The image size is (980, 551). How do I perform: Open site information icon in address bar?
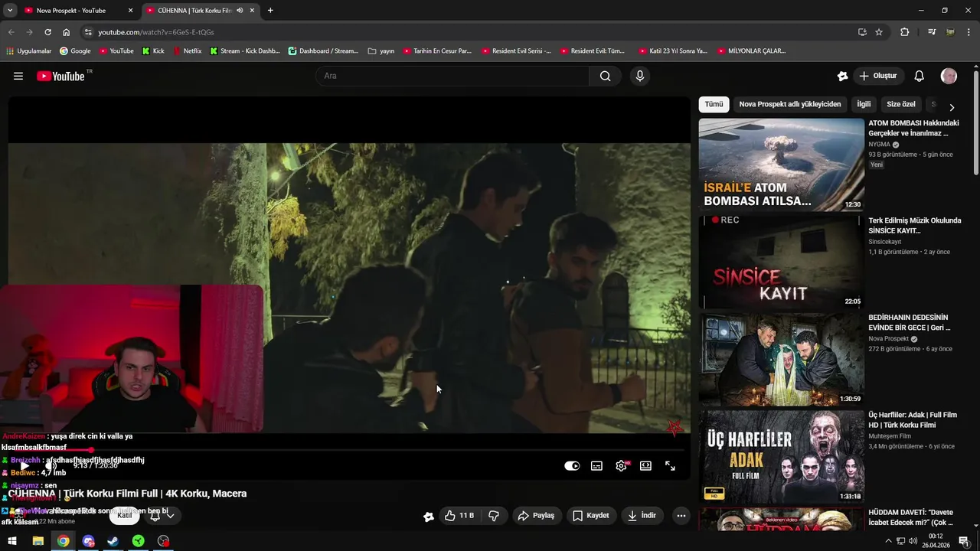pyautogui.click(x=88, y=32)
